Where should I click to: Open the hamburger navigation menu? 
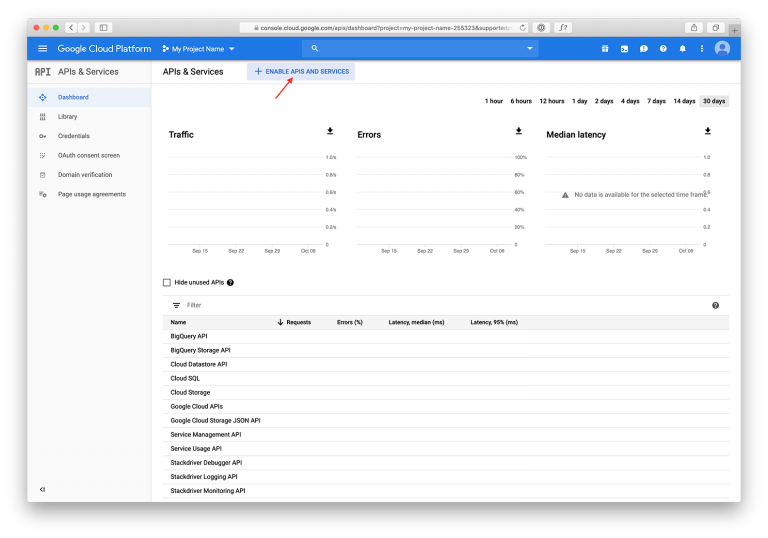point(43,49)
